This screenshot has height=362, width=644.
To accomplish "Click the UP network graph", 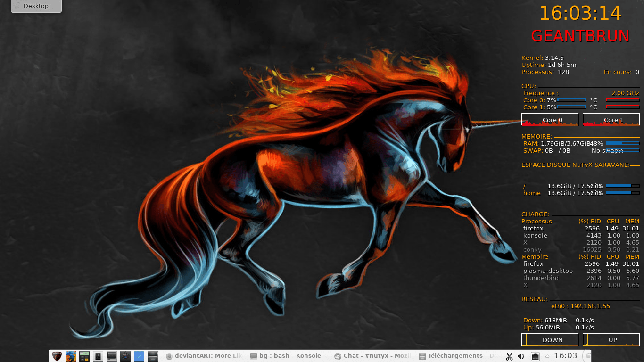I will point(611,340).
